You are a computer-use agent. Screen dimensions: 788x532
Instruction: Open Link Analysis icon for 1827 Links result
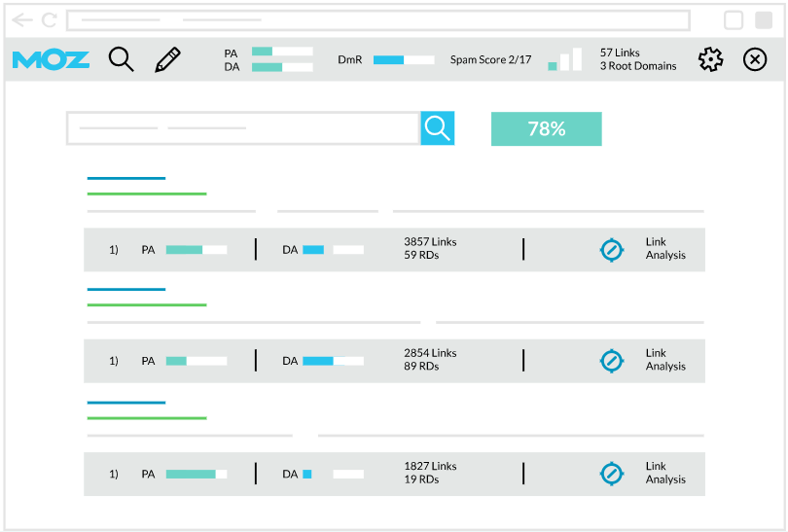(611, 474)
